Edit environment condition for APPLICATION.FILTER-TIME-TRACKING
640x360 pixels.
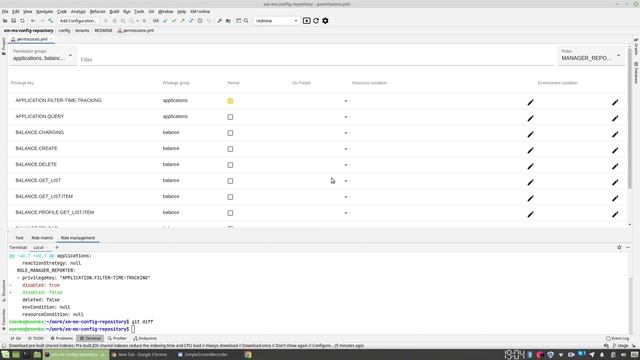click(x=615, y=102)
